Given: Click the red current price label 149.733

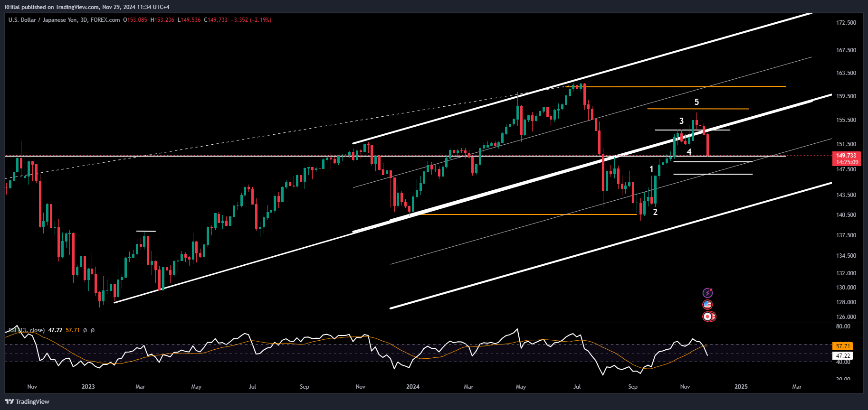Looking at the screenshot, I should click(846, 156).
